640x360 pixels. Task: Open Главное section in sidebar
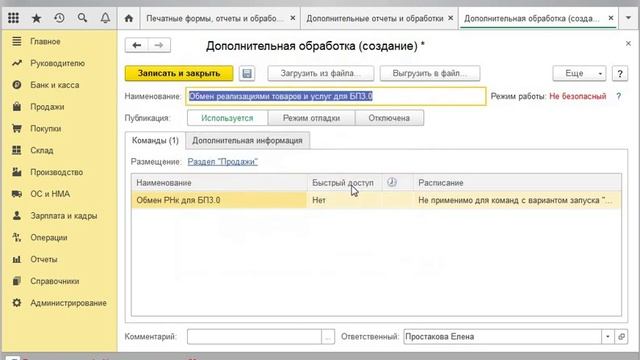(x=45, y=42)
